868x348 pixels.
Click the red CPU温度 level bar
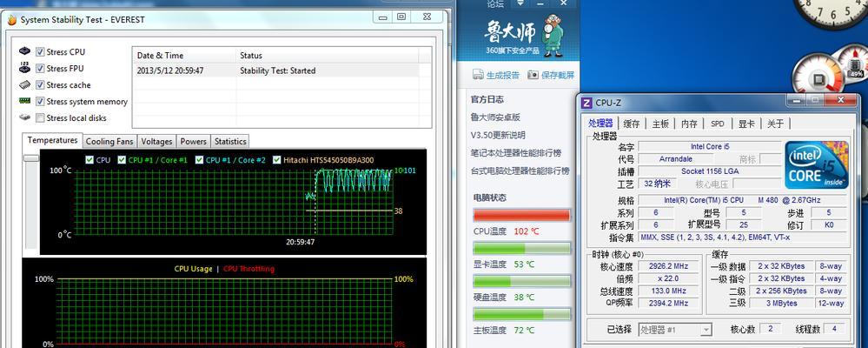(x=521, y=215)
